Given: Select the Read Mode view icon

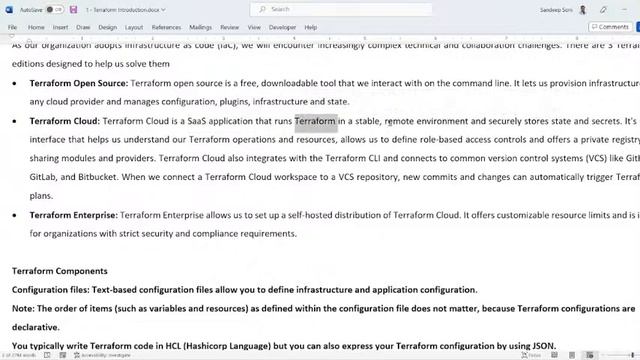Looking at the screenshot, I should [x=554, y=355].
